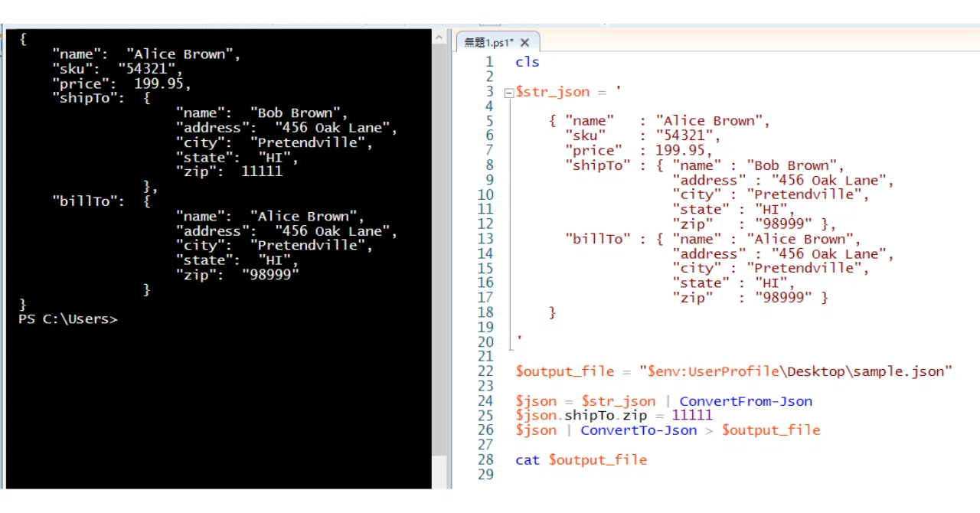980x513 pixels.
Task: Click ConvertTo-Json in the script editor
Action: pos(639,430)
